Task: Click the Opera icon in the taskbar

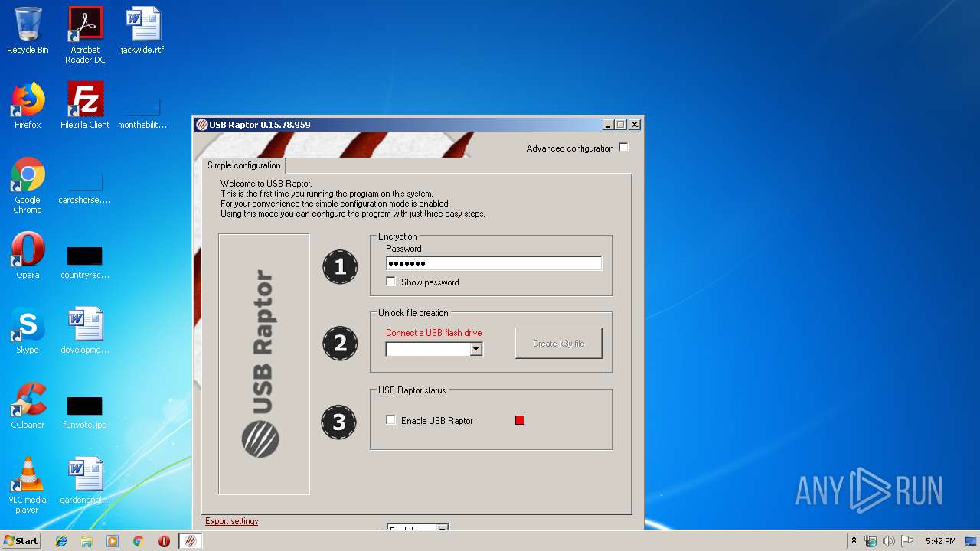Action: pyautogui.click(x=164, y=541)
